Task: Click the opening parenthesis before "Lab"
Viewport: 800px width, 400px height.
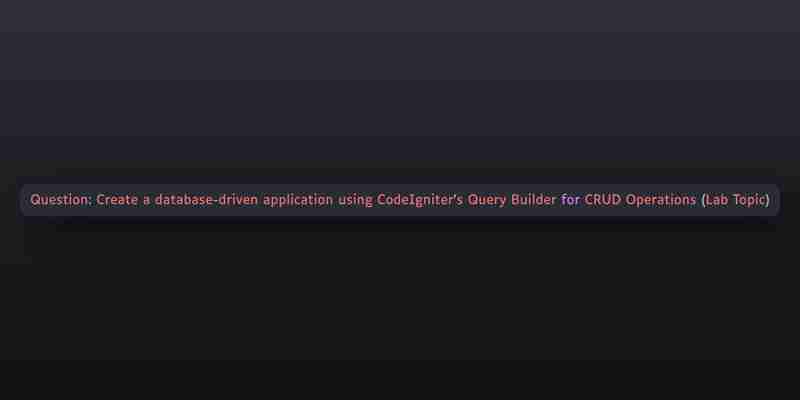Action: [x=703, y=200]
